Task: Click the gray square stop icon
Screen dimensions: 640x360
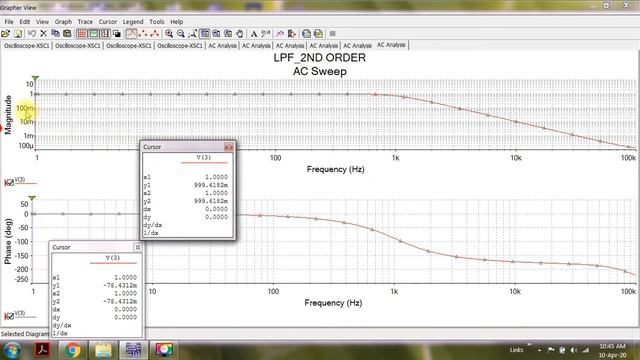Action: [x=332, y=34]
